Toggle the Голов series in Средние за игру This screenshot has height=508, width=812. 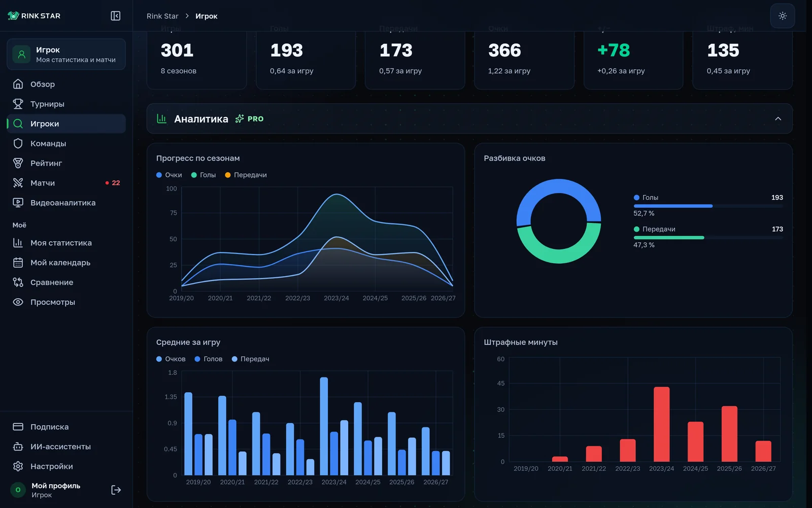(x=209, y=359)
